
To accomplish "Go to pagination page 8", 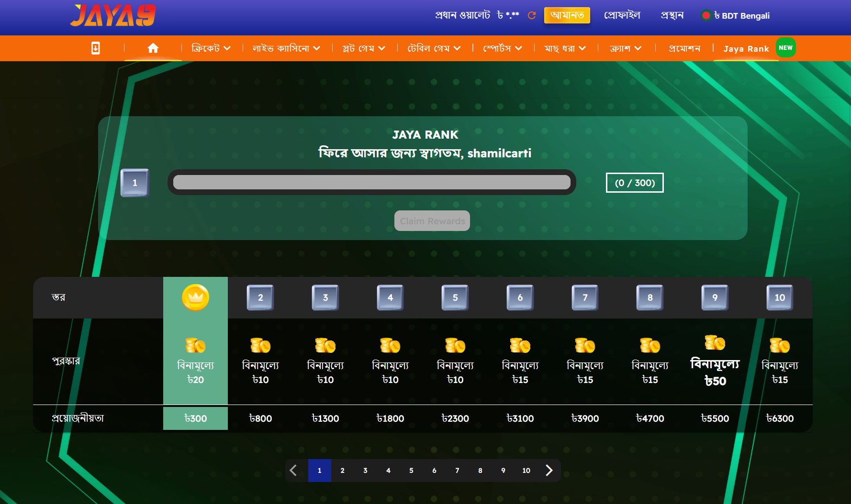I will [x=481, y=471].
